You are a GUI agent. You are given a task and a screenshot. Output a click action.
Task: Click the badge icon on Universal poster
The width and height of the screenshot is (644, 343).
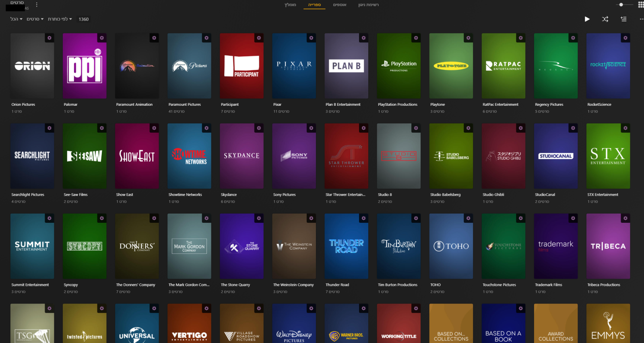tap(154, 308)
